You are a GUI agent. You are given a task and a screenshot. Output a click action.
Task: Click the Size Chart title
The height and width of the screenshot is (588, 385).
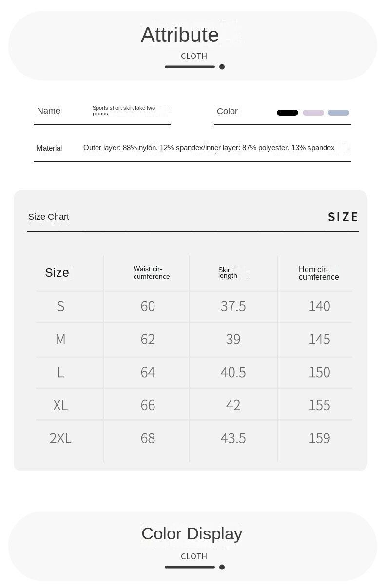(49, 217)
